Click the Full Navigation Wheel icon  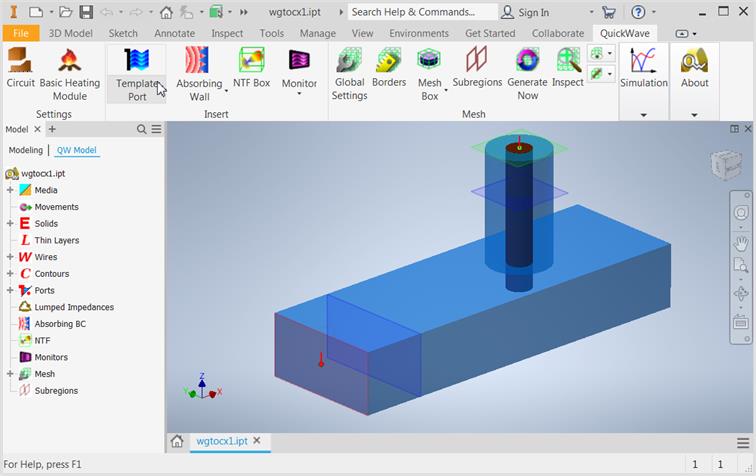tap(741, 212)
